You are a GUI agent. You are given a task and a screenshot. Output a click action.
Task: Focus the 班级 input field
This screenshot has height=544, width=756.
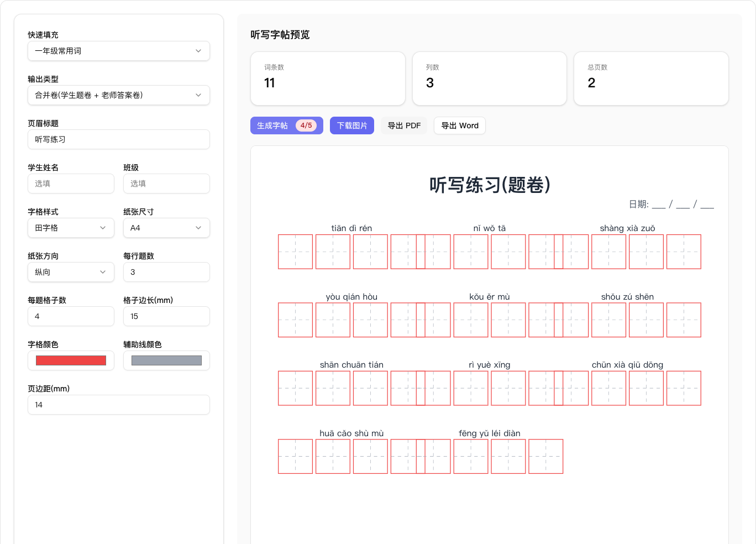click(x=166, y=184)
